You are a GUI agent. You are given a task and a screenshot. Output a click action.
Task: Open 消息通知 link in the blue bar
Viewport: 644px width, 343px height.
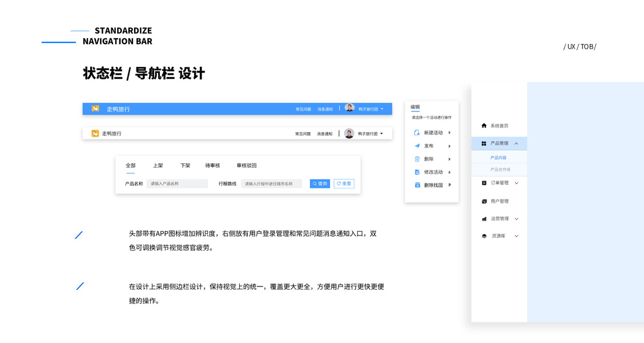[325, 109]
